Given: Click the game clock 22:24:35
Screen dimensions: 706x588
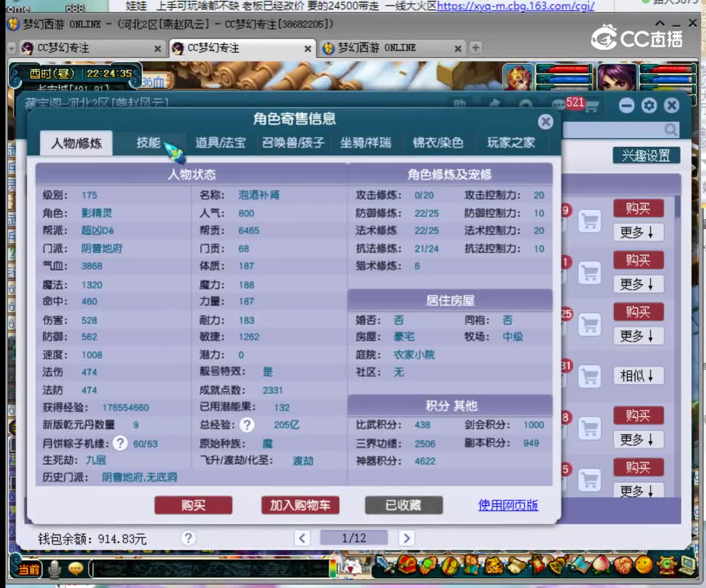Looking at the screenshot, I should tap(109, 73).
